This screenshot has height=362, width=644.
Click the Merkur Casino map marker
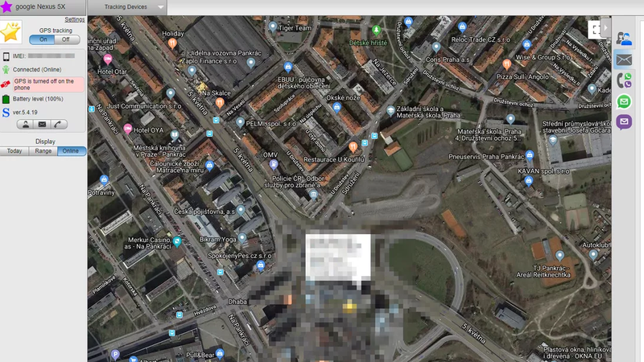pos(177,242)
